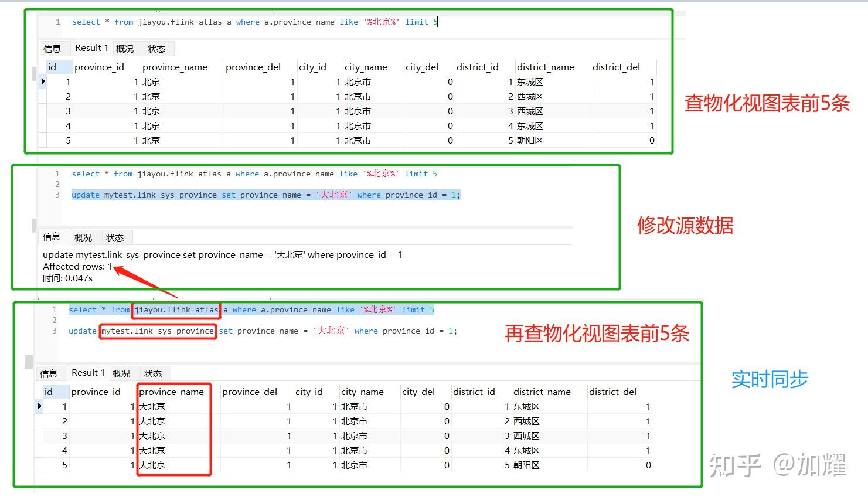Select the row marker arrow beside row 1

tap(42, 81)
